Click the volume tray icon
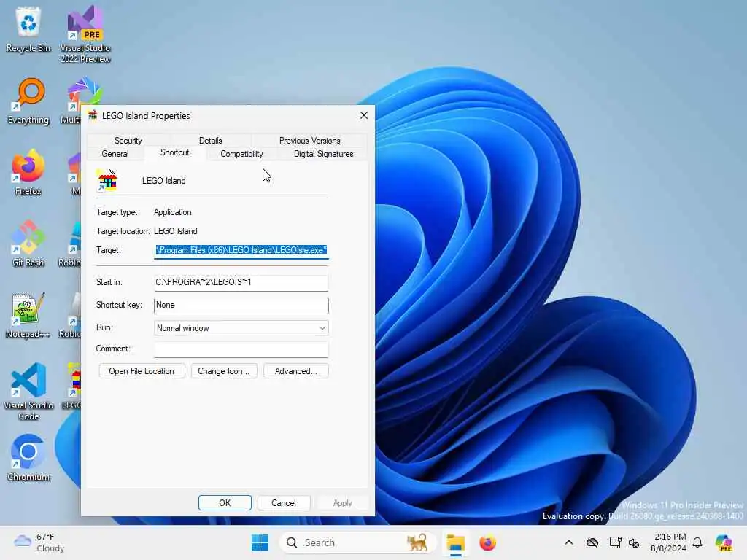The width and height of the screenshot is (747, 560). point(634,542)
